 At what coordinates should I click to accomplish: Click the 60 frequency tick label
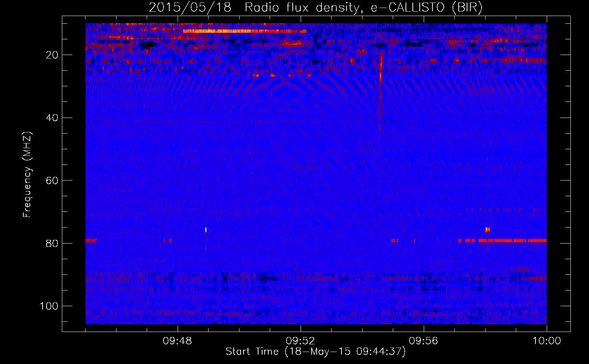pos(52,181)
